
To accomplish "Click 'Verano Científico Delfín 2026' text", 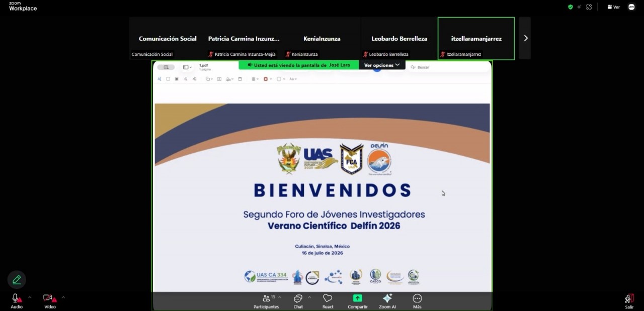I will point(334,226).
